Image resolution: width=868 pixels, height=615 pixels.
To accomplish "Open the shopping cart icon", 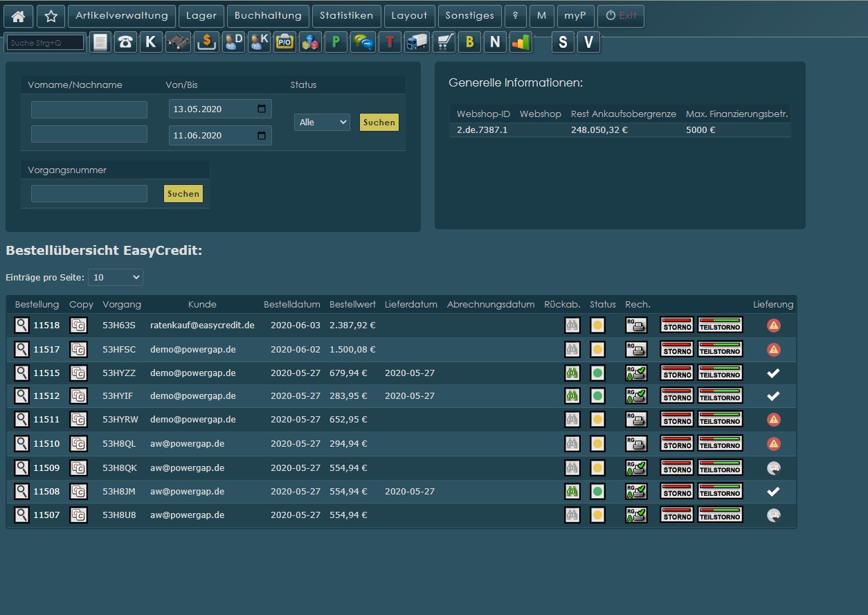I will 444,42.
